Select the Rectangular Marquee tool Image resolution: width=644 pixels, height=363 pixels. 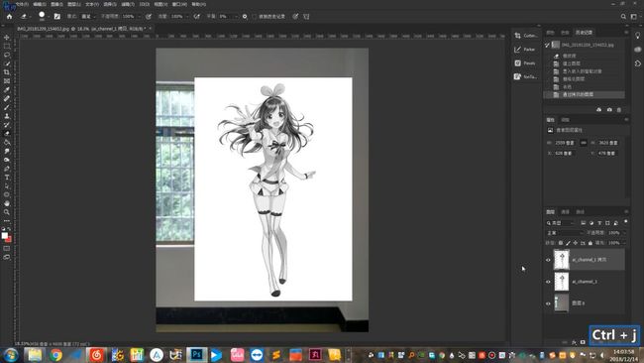click(x=7, y=46)
